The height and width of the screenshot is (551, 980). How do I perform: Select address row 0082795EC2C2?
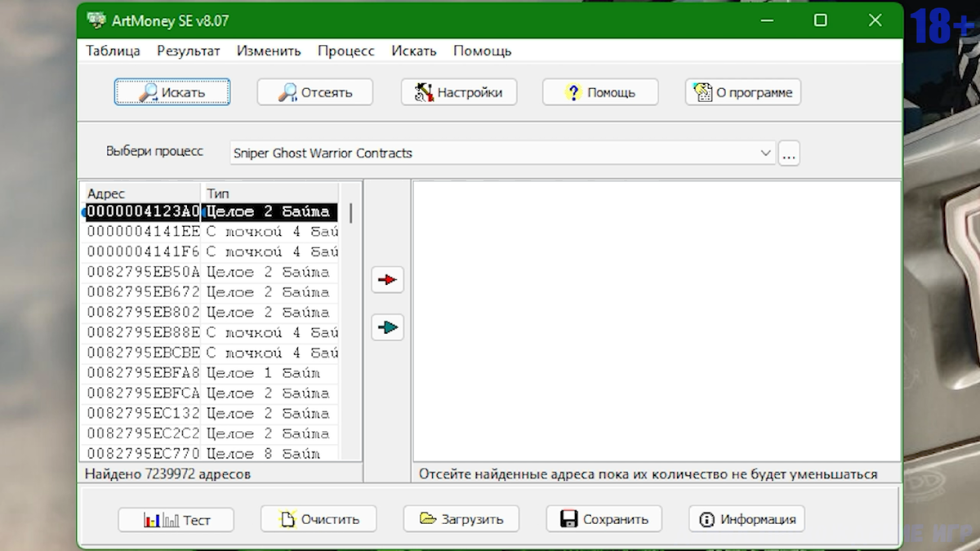click(212, 434)
